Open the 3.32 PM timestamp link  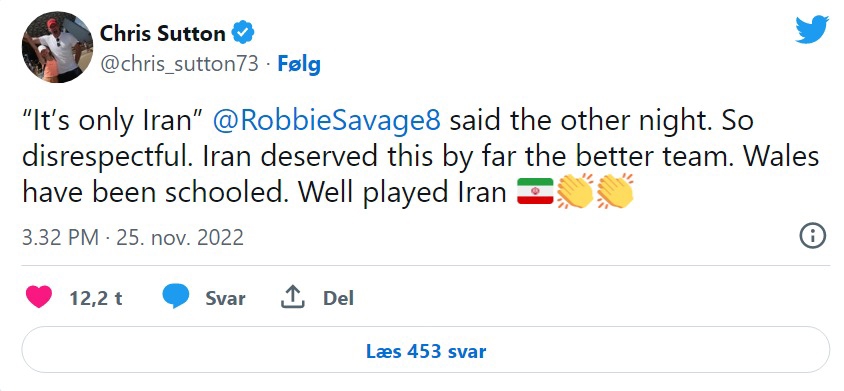pos(132,237)
